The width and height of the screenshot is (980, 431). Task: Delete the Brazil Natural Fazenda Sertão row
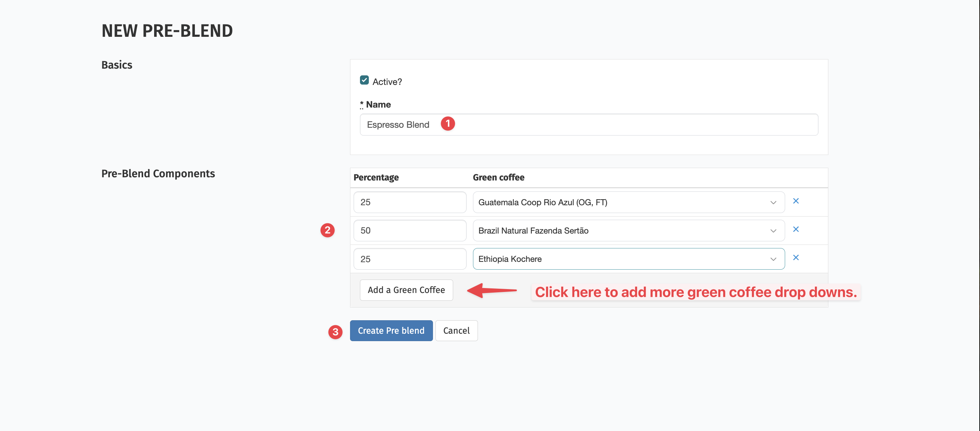795,229
